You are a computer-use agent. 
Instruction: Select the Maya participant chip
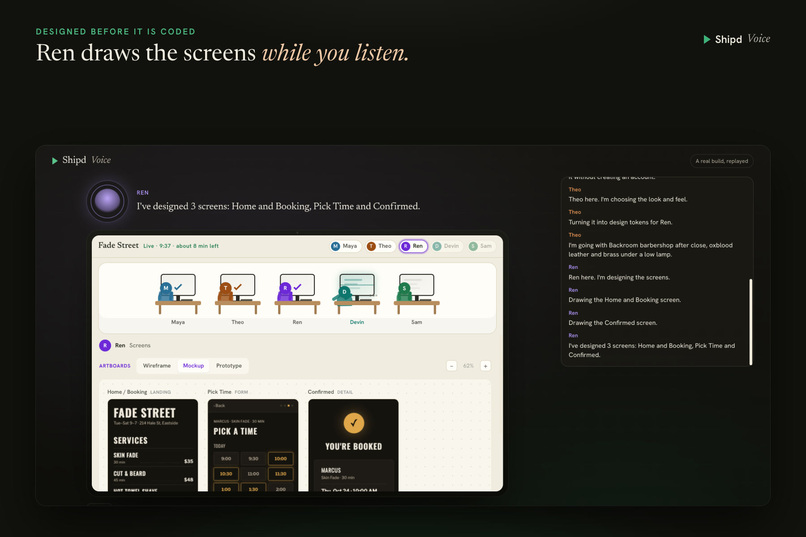(344, 246)
